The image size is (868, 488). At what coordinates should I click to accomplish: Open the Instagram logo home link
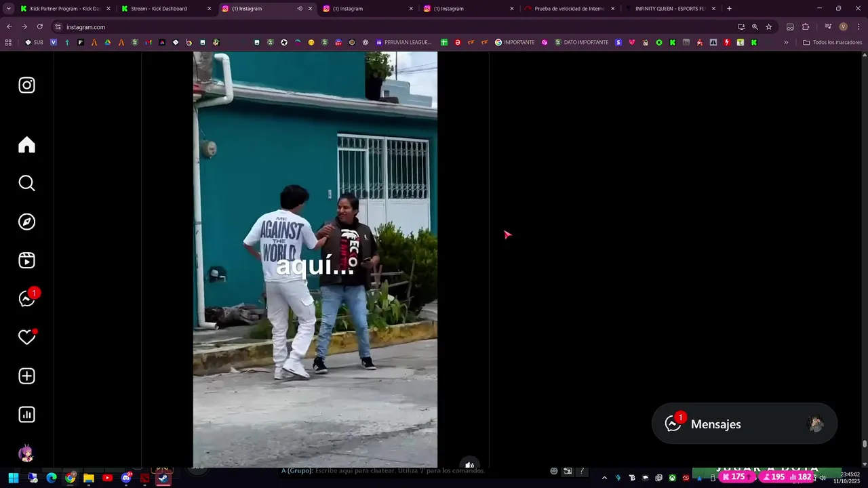click(26, 85)
